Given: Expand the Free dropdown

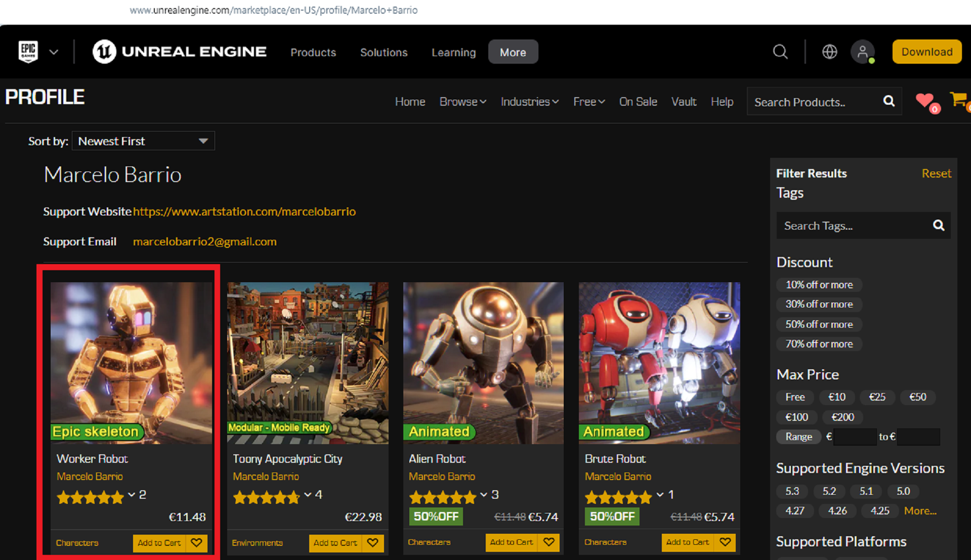Looking at the screenshot, I should point(588,102).
